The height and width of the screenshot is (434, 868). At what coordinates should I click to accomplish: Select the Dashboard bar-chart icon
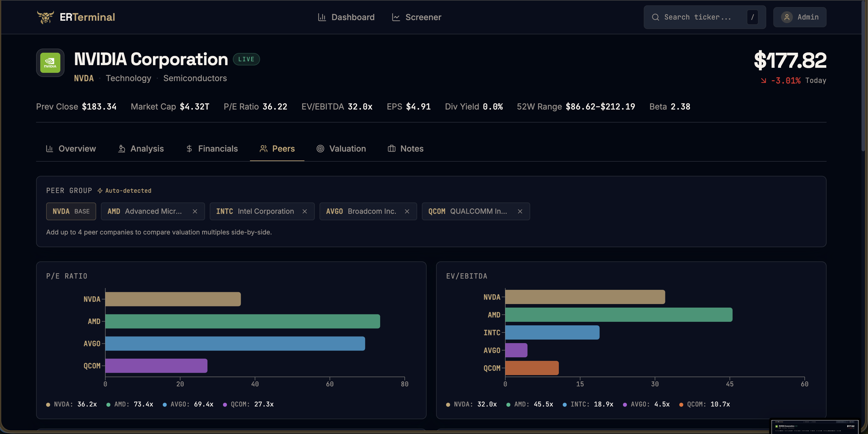[322, 17]
